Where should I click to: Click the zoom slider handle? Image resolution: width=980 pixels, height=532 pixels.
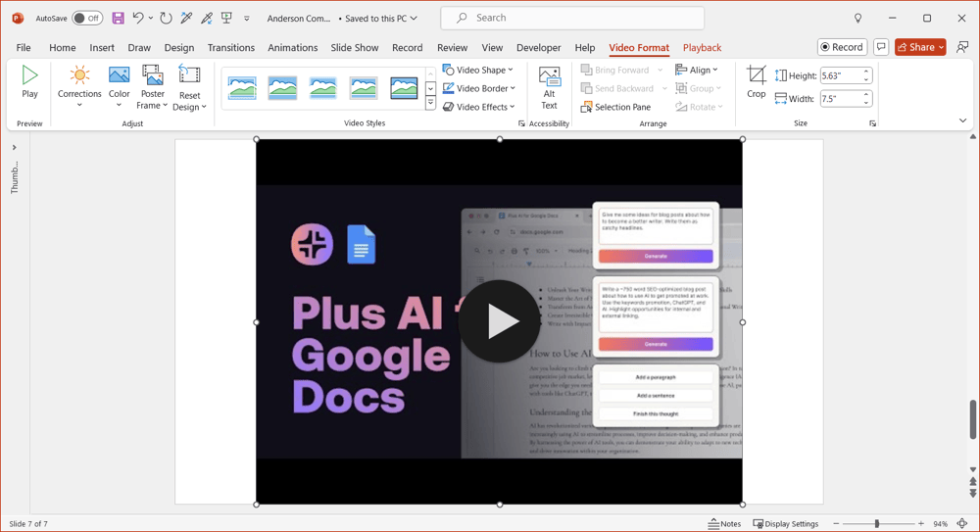(877, 524)
